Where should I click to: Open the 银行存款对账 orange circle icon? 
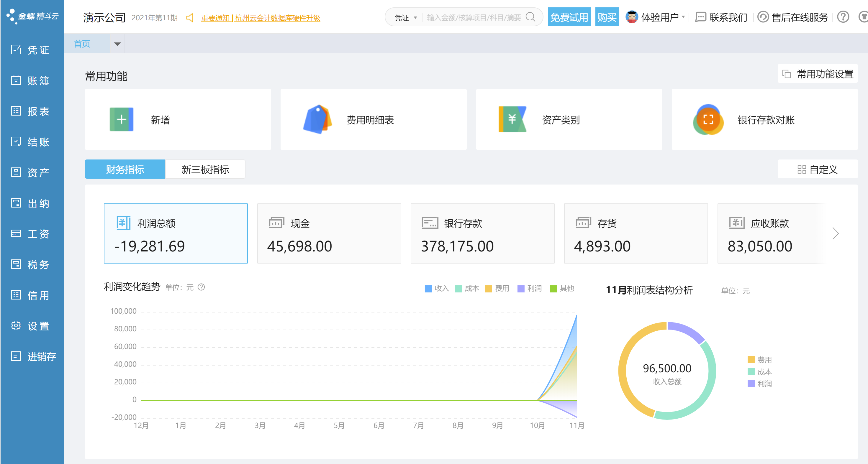point(708,119)
